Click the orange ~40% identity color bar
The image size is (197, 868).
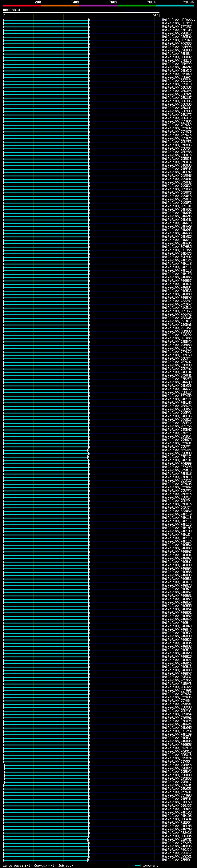click(60, 6)
